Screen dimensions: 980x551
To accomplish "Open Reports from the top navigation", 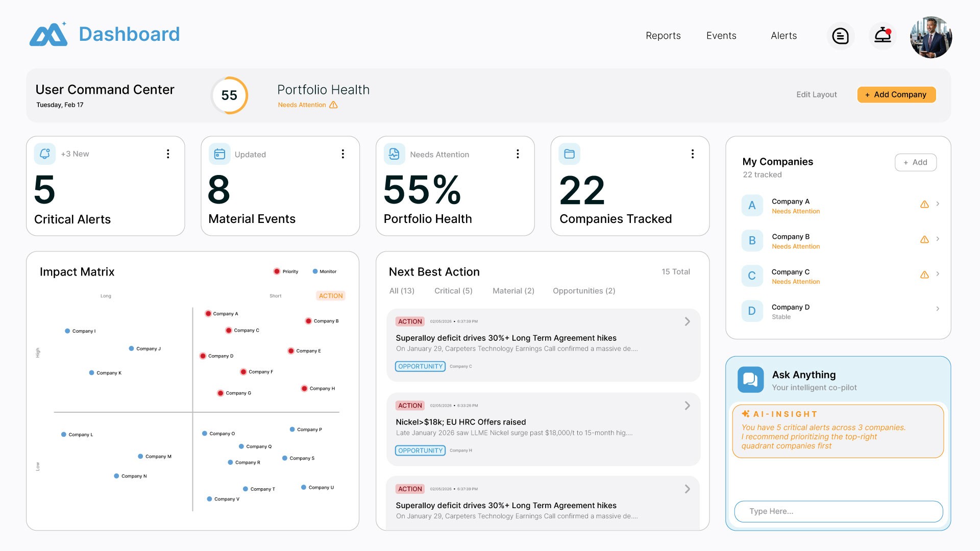I will (x=663, y=36).
